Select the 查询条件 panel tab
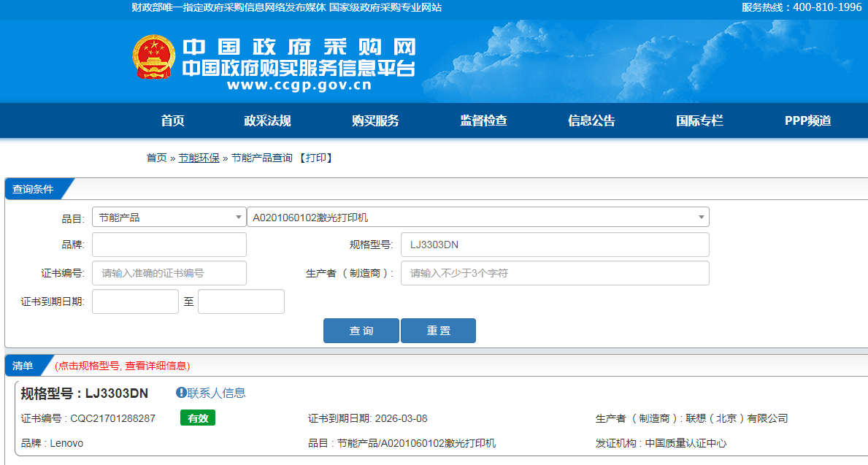This screenshot has width=868, height=465. tap(33, 189)
